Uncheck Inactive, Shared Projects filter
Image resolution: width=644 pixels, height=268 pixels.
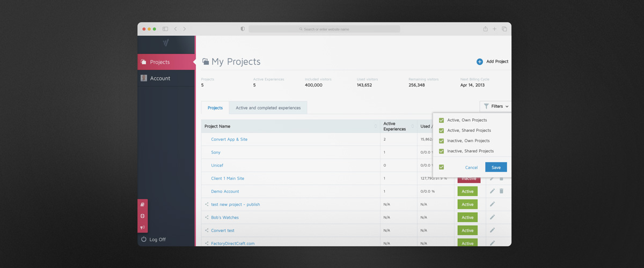click(x=442, y=151)
